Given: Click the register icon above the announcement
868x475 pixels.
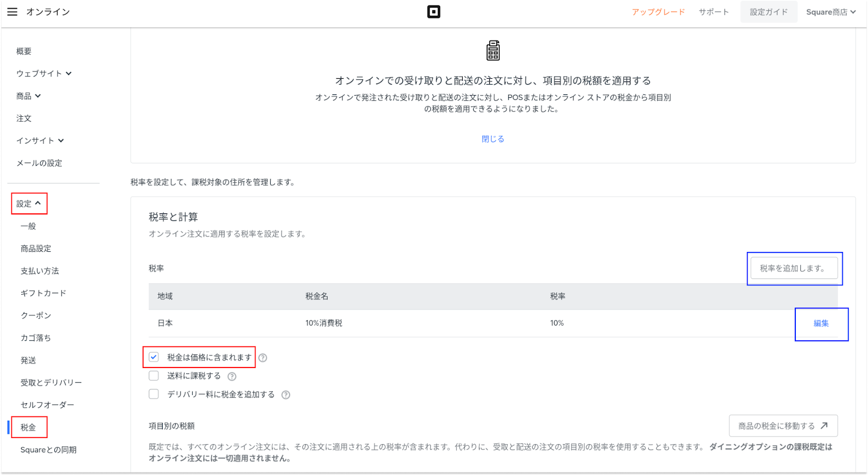Looking at the screenshot, I should (493, 50).
